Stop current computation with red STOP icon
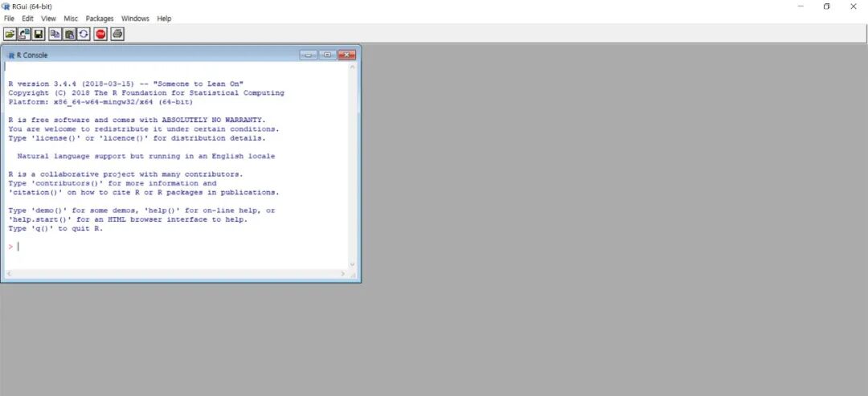 100,35
